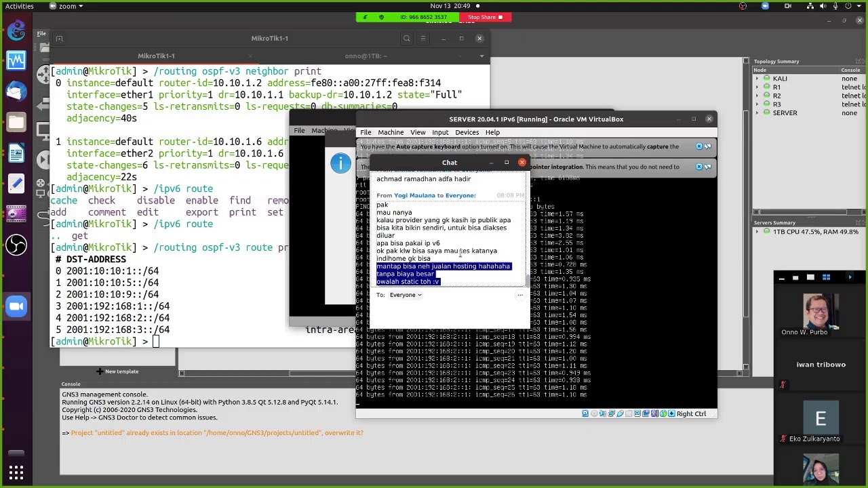Expand the R2 node in Topology Summary
868x488 pixels.
(x=757, y=96)
